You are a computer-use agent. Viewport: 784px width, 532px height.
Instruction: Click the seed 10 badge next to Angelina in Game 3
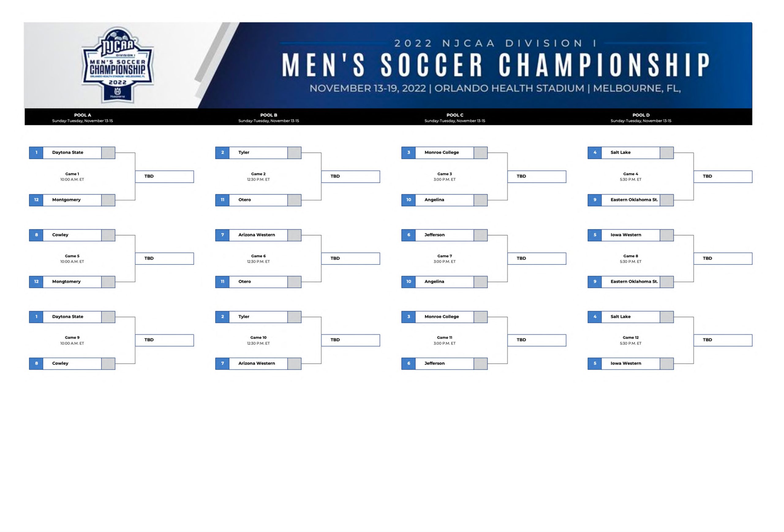click(409, 200)
